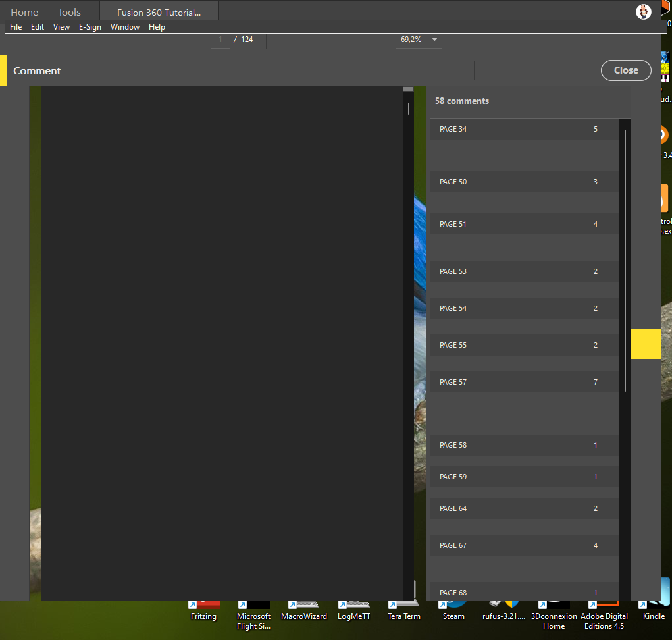Select the Fusion 360 Tutorial document tab
The height and width of the screenshot is (640, 672).
point(158,11)
